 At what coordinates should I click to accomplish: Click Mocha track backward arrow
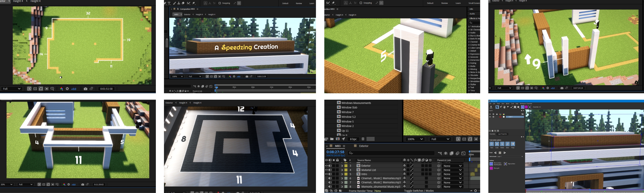tap(495, 153)
